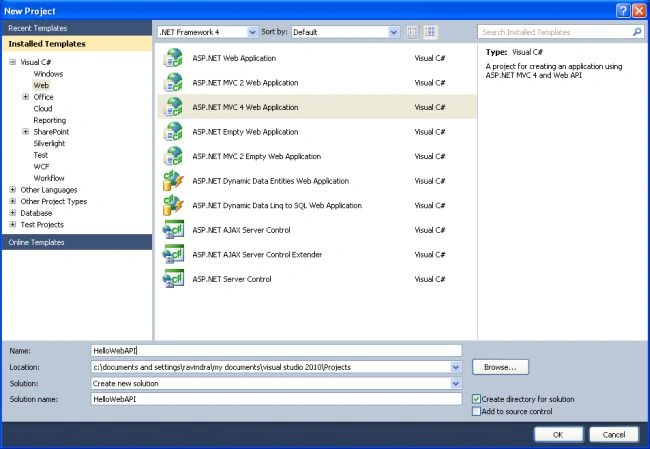Open the Solution dropdown
650x449 pixels.
(x=456, y=383)
